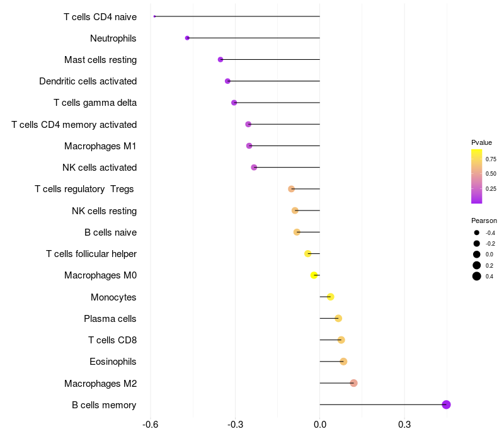Click the Neutrophils lollipop dot

coord(187,38)
